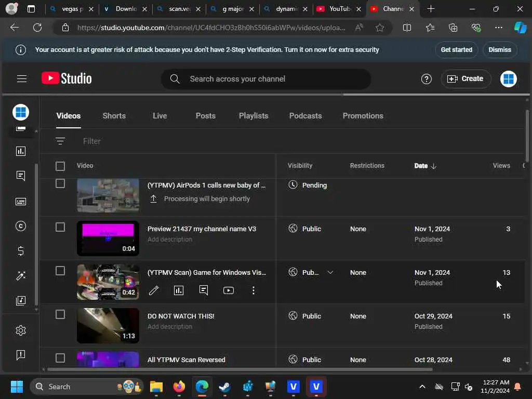Screen dimensions: 532x399
Task: Open Firefox from the taskbar
Action: pos(179,387)
